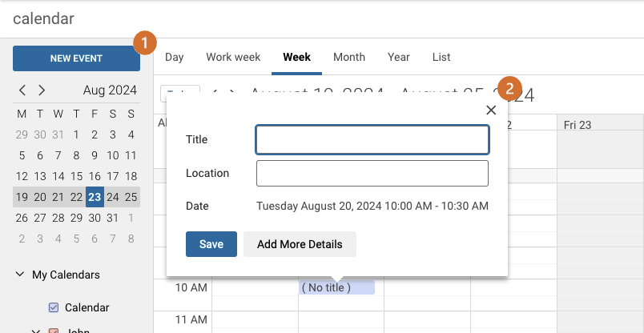Click the grayed-out July 29 date
Image resolution: width=644 pixels, height=333 pixels.
pyautogui.click(x=22, y=134)
